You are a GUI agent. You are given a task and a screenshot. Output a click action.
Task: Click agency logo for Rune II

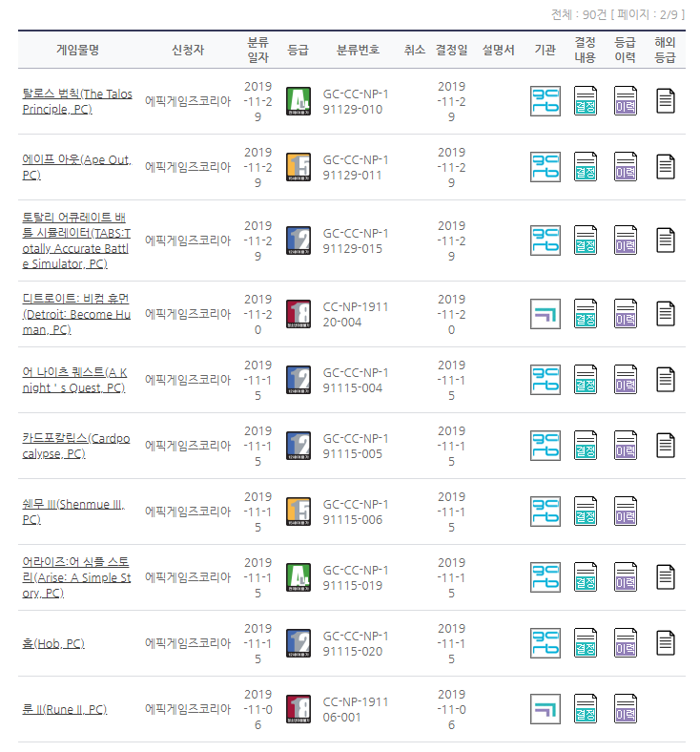point(545,709)
